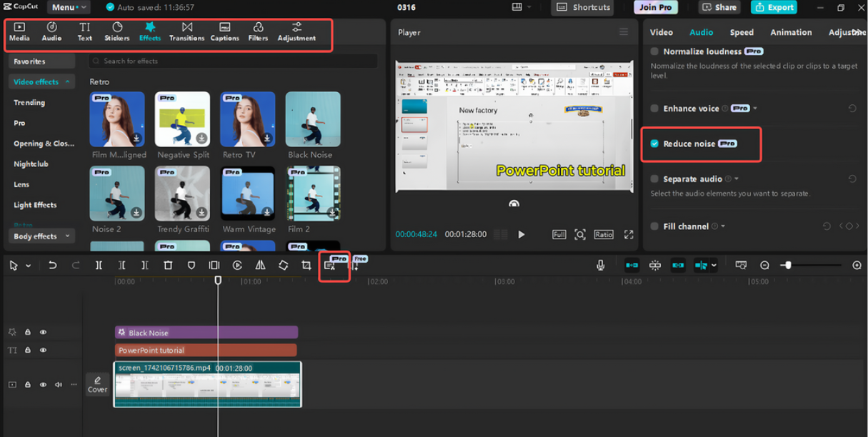Open the Shortcuts reference
Image resolution: width=868 pixels, height=437 pixels.
click(x=583, y=7)
